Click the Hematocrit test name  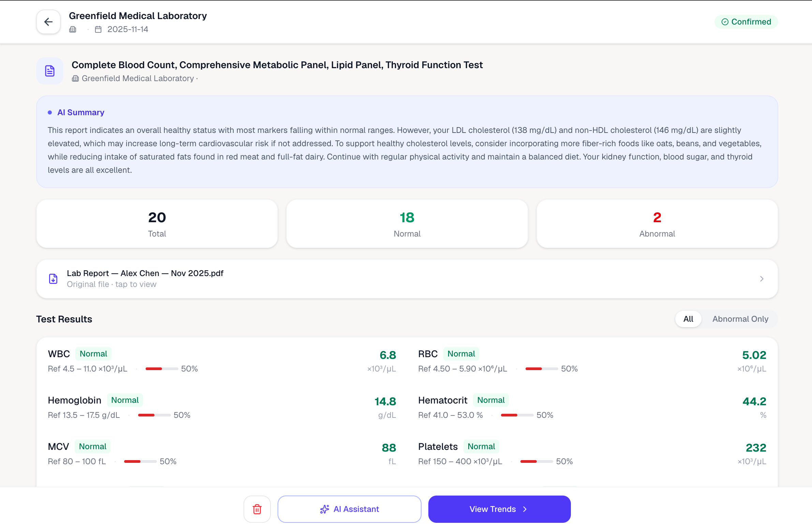tap(443, 400)
